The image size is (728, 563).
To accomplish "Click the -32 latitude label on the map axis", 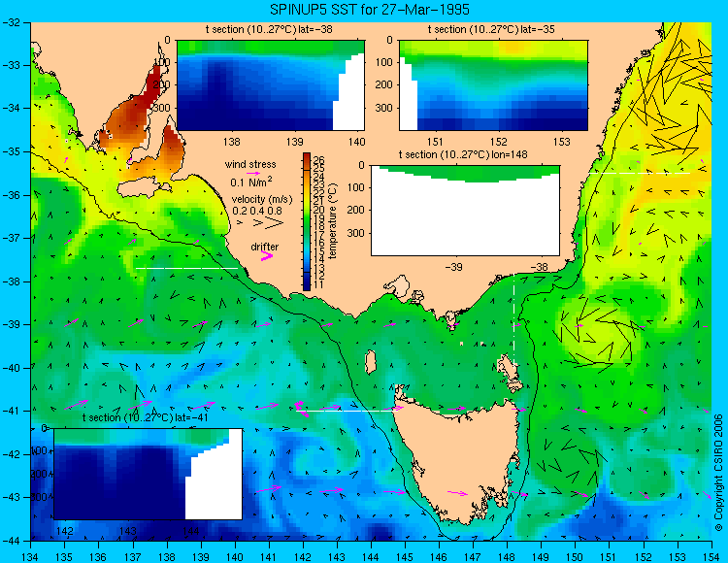I will [11, 22].
